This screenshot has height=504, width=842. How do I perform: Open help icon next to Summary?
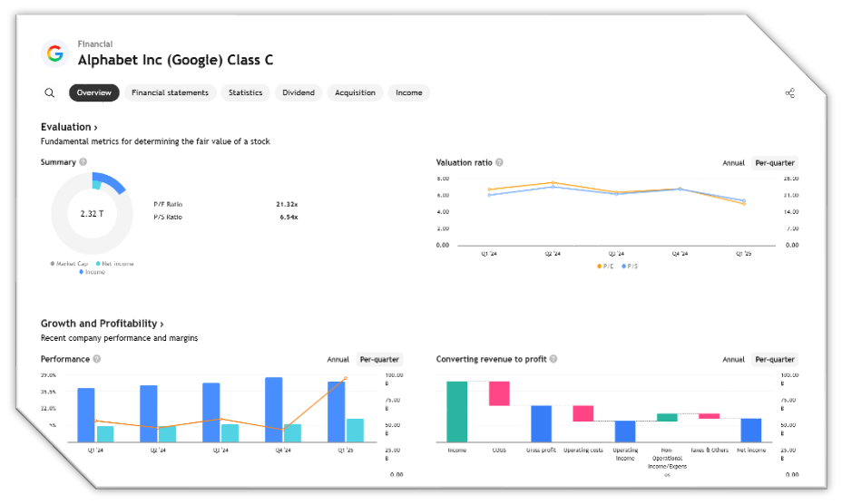[x=83, y=161]
